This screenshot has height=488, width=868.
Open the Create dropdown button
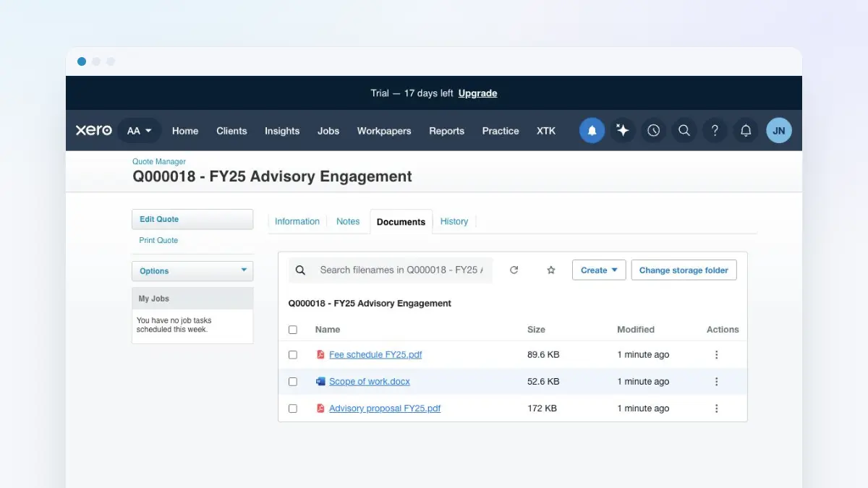599,270
